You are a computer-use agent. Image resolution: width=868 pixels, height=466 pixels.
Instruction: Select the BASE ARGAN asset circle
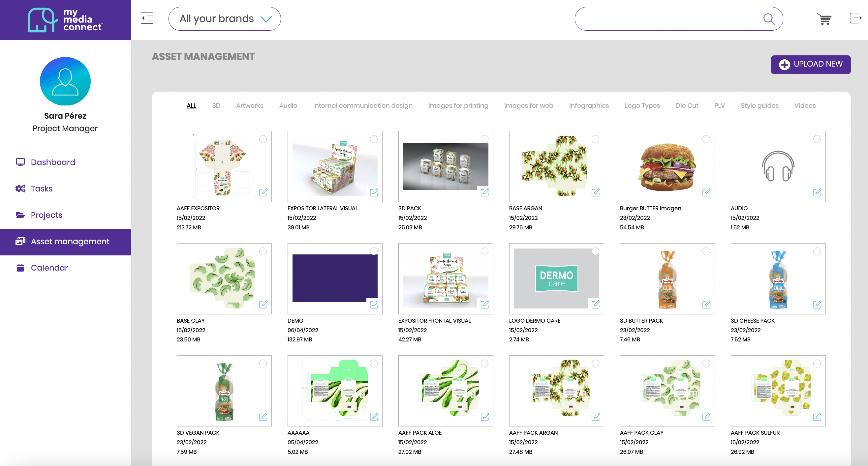(595, 139)
